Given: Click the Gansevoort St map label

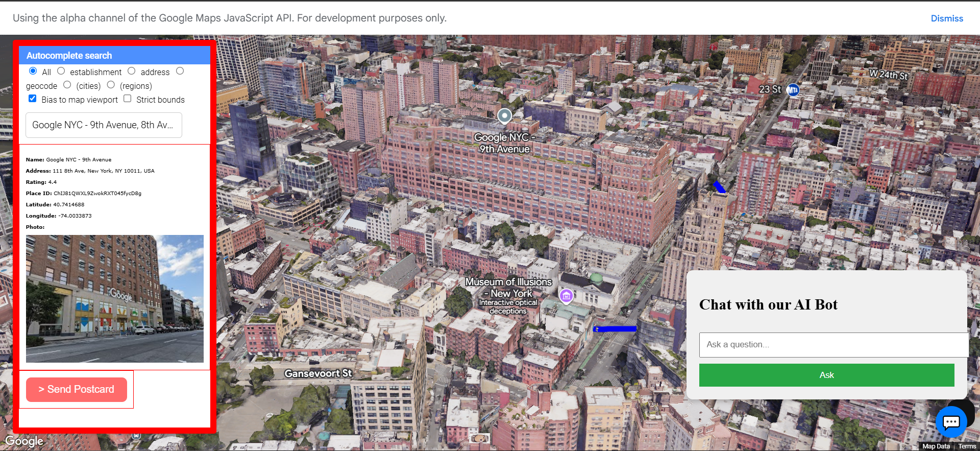Looking at the screenshot, I should click(318, 373).
